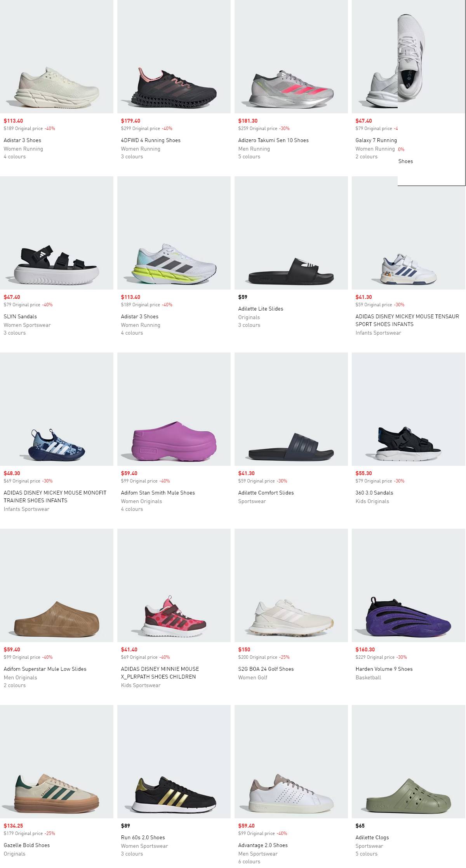Click the Advantage 2.0 Shoes title
Viewport: 466px width, 868px height.
coord(263,845)
